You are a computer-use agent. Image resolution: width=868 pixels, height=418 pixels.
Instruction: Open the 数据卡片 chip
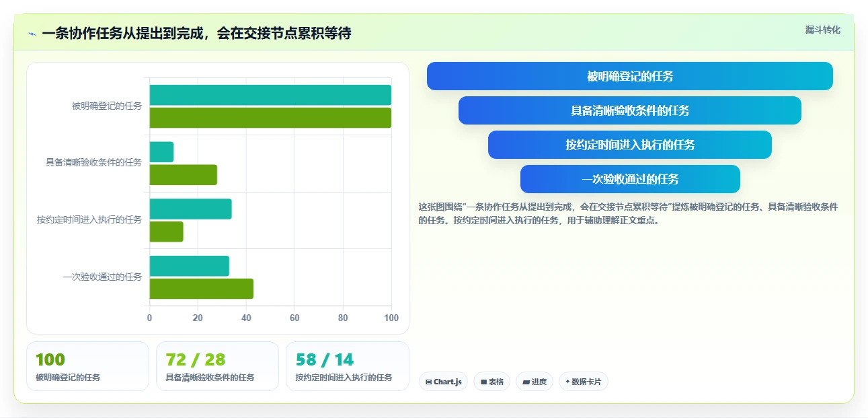(x=583, y=382)
